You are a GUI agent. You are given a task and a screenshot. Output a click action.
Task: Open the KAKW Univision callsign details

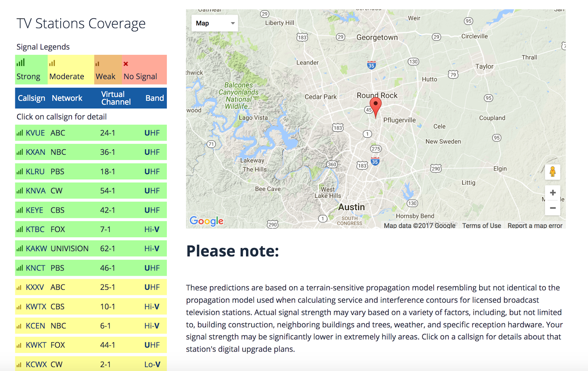36,249
